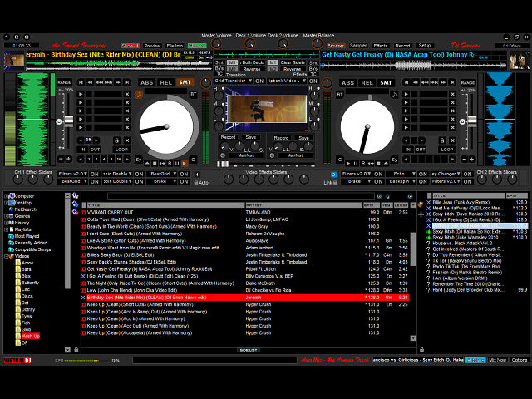Click the Mix Now button
This screenshot has height=399, width=532.
497,360
